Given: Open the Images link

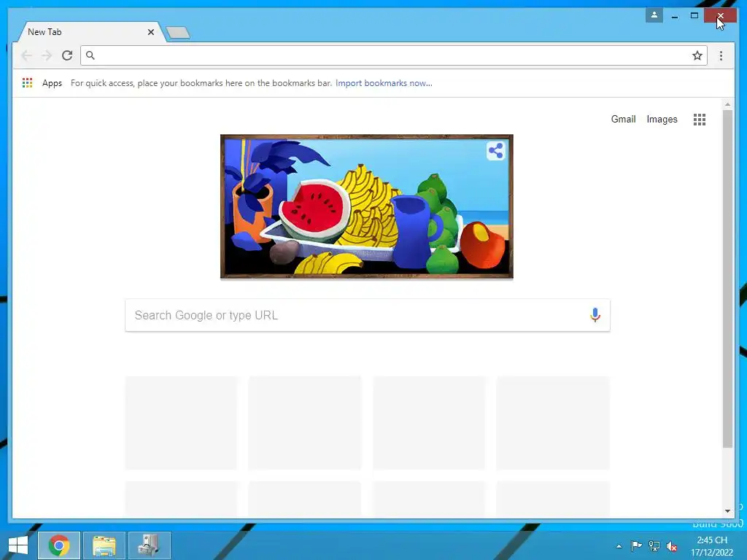Looking at the screenshot, I should 662,119.
